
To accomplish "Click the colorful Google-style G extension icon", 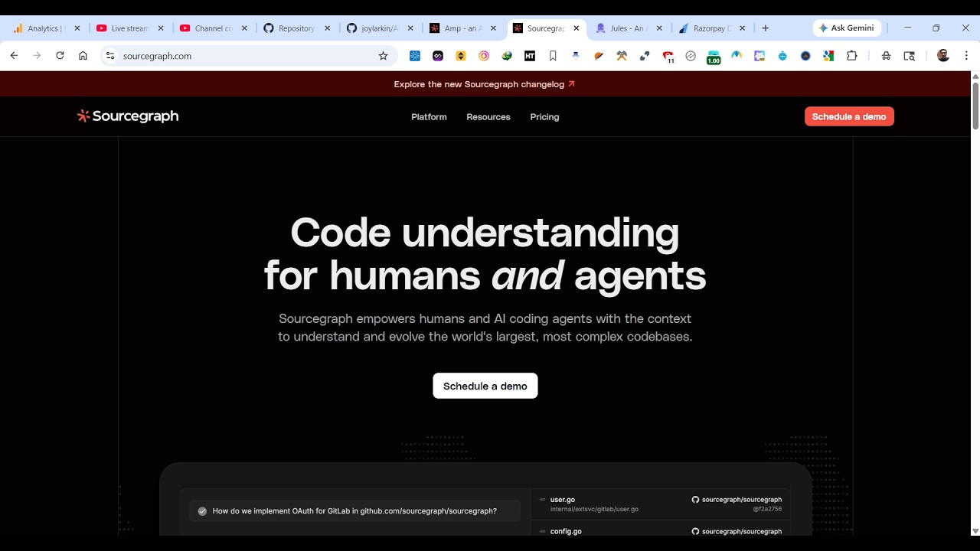I will tap(828, 56).
